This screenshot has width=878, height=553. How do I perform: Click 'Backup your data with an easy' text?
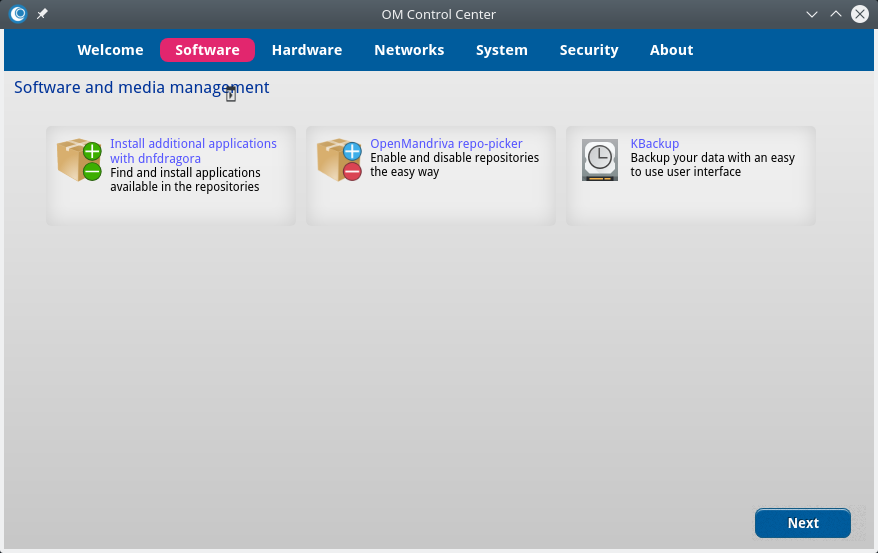[x=713, y=158]
